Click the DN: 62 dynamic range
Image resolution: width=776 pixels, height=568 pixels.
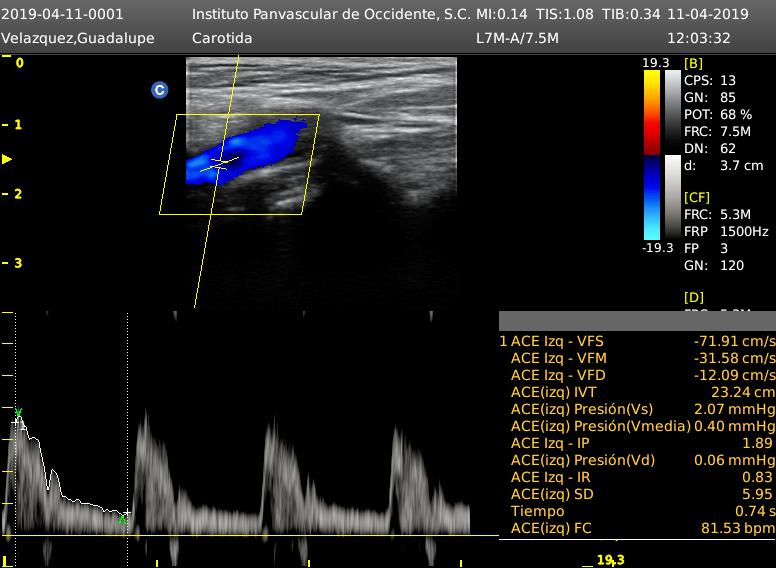pyautogui.click(x=710, y=148)
